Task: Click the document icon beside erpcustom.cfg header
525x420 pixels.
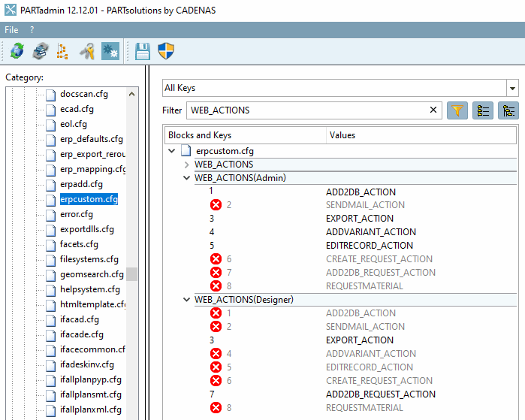Action: point(186,151)
